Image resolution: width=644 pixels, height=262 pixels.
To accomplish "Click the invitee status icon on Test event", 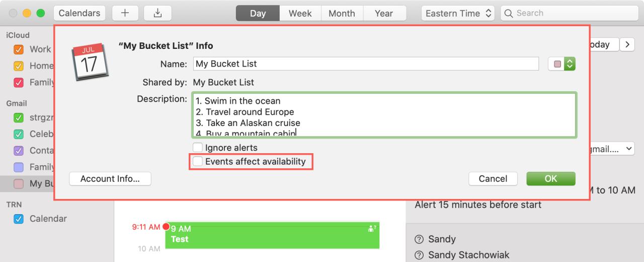I will click(373, 229).
